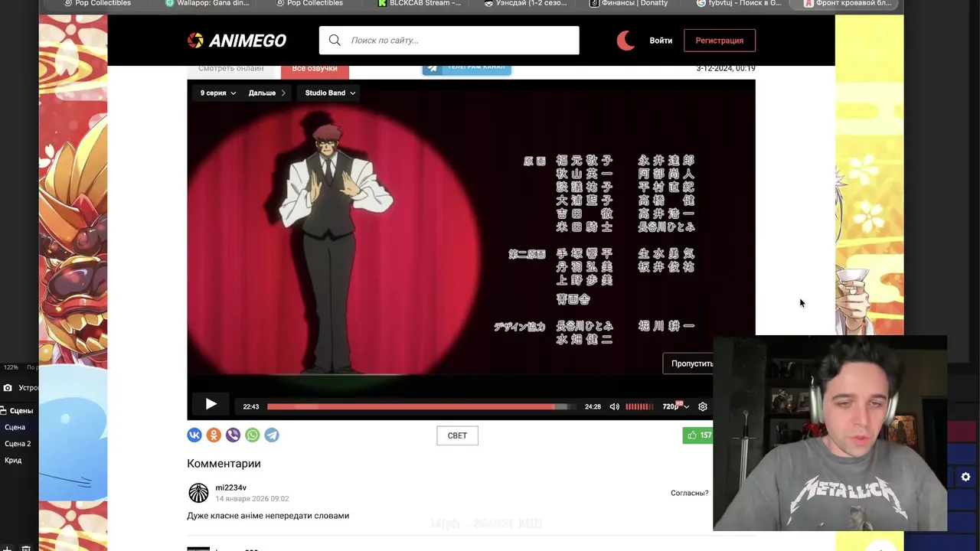The width and height of the screenshot is (980, 551).
Task: Click the mi2234v avatar
Action: click(x=198, y=493)
